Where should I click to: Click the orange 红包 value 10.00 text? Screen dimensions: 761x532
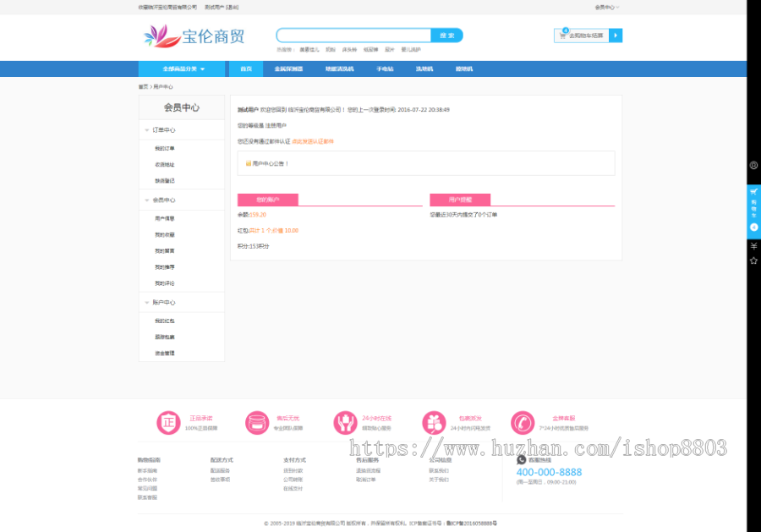[274, 231]
